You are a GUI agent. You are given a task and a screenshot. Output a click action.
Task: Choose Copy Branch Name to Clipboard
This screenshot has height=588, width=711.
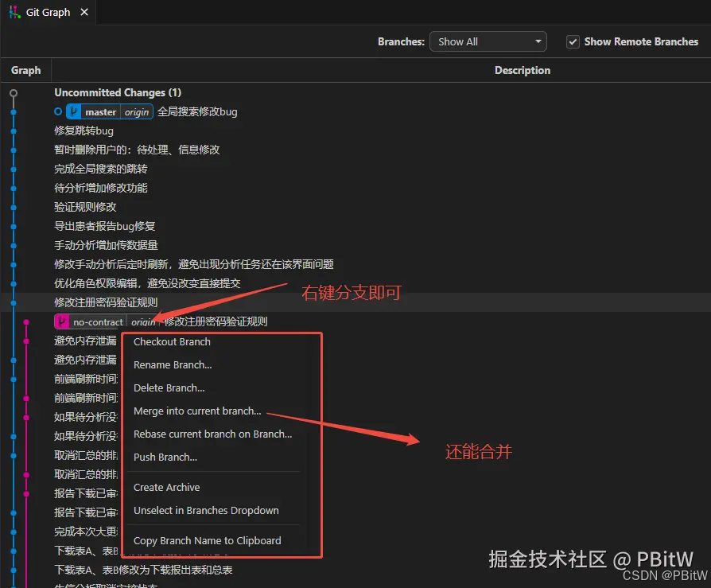pyautogui.click(x=208, y=541)
